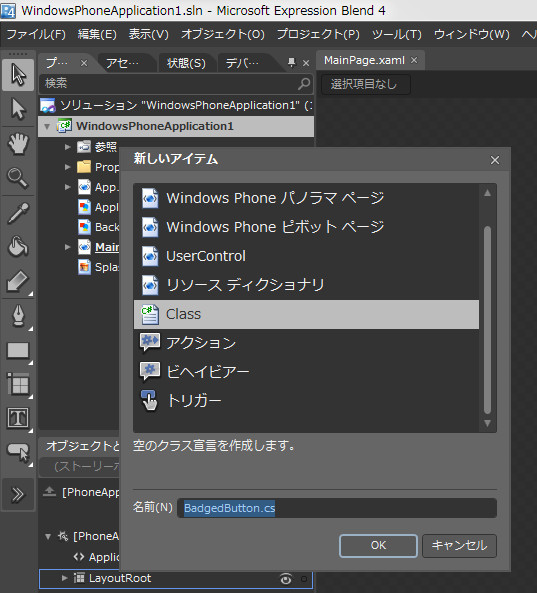The height and width of the screenshot is (593, 537).
Task: Select the Paint Bucket tool
Action: (18, 247)
